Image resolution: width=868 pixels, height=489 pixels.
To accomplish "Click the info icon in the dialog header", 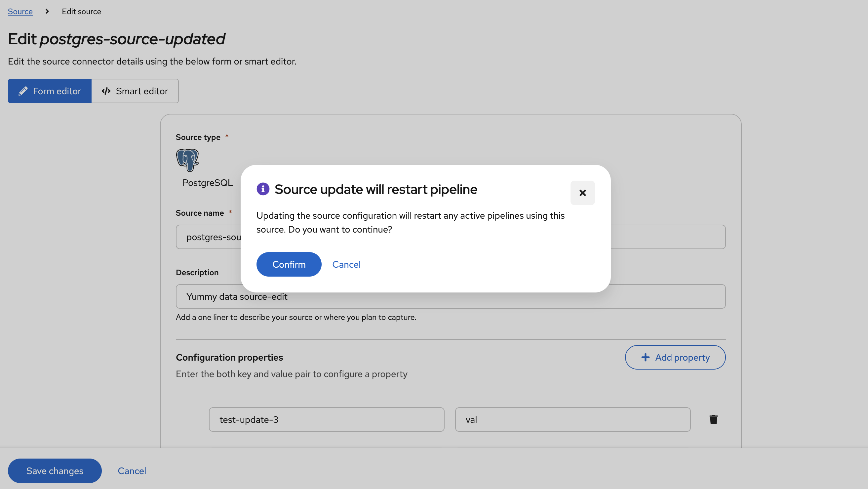I will pyautogui.click(x=263, y=189).
